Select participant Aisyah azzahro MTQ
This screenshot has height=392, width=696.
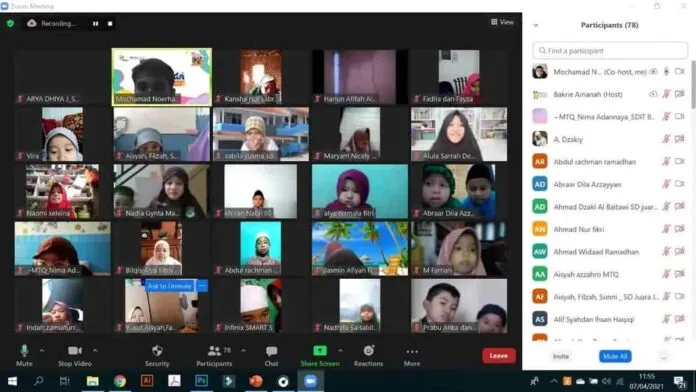[609, 274]
